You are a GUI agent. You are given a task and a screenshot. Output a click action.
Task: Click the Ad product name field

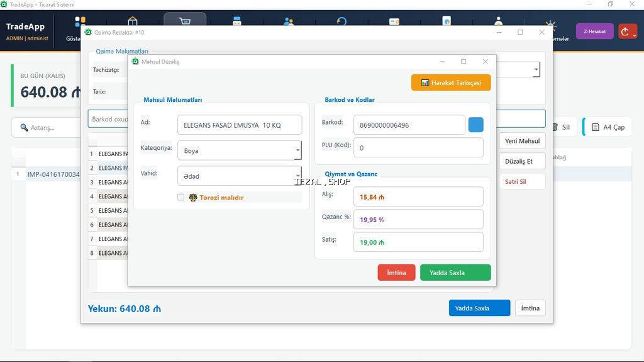(x=240, y=125)
